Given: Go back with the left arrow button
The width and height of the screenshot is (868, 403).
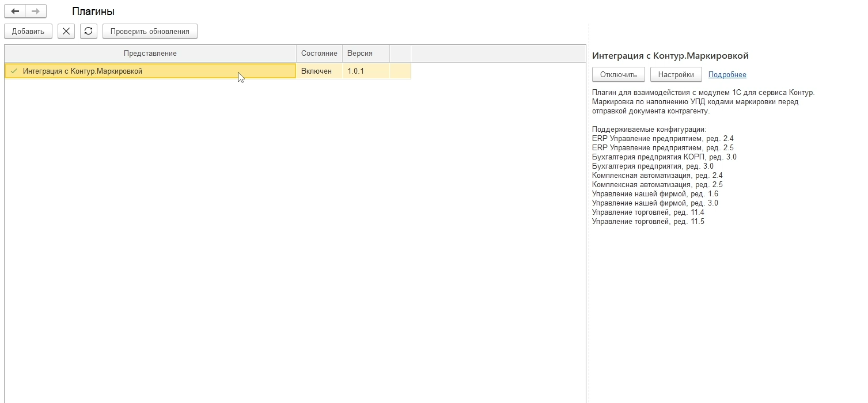Looking at the screenshot, I should coord(15,11).
